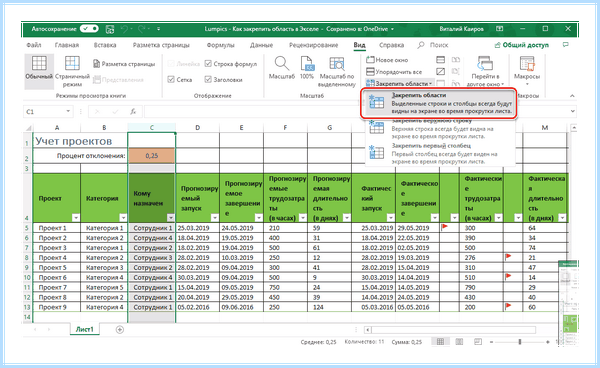
Task: Open account Виталий Каиров
Action: click(x=461, y=29)
